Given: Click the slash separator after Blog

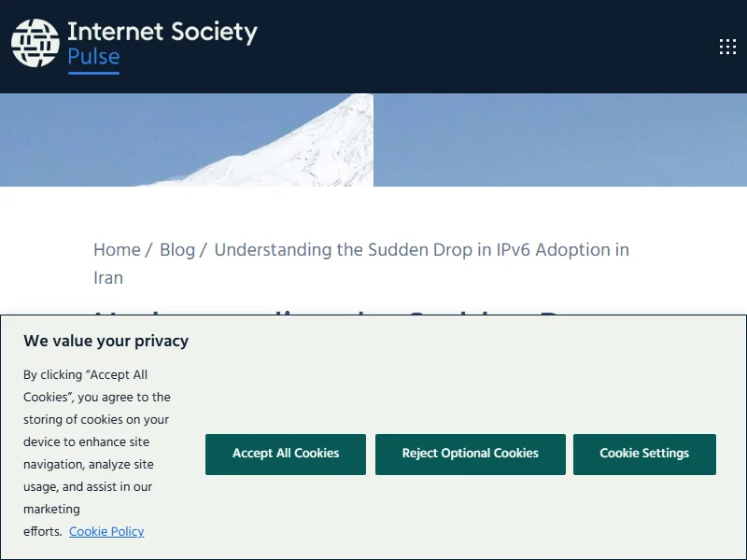Looking at the screenshot, I should (x=204, y=249).
